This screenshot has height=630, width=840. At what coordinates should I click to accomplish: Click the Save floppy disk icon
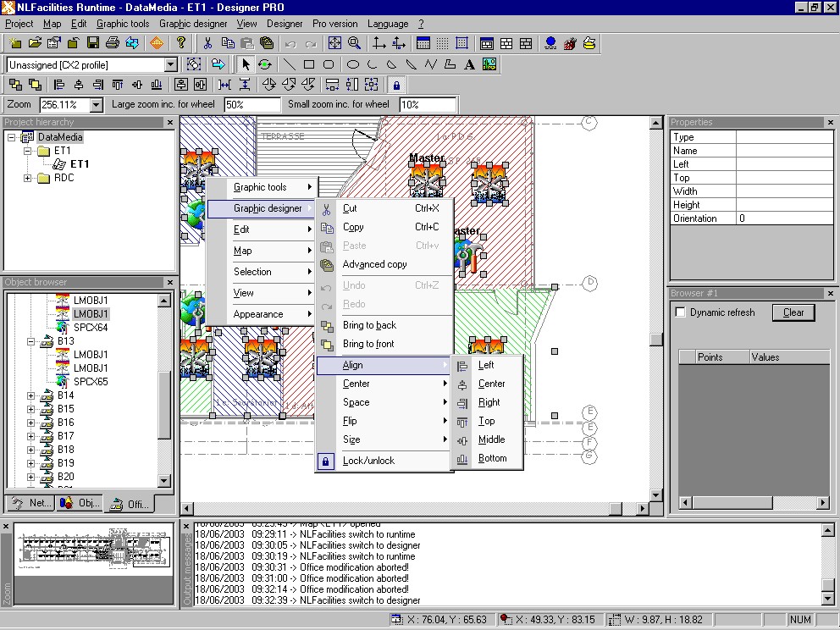pos(93,43)
